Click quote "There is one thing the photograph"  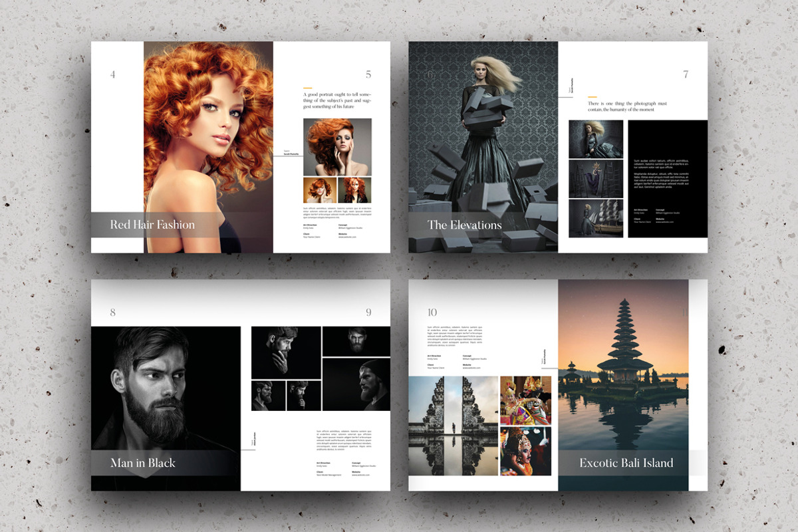coord(627,106)
